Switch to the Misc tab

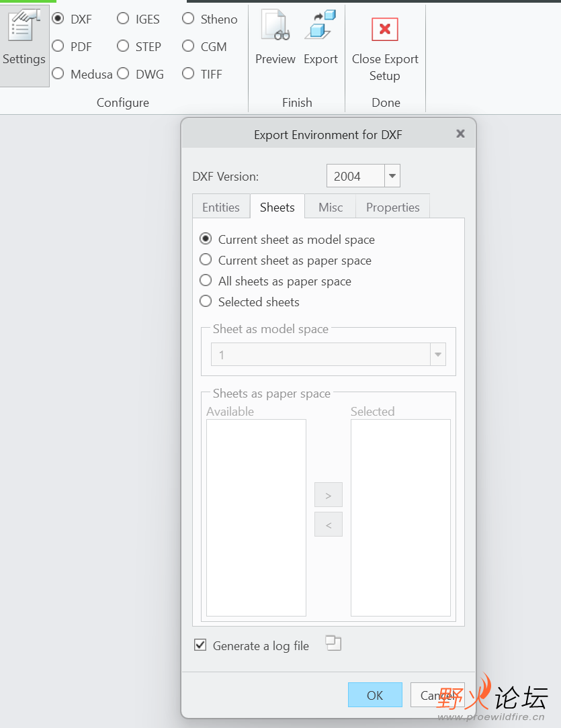tap(331, 208)
